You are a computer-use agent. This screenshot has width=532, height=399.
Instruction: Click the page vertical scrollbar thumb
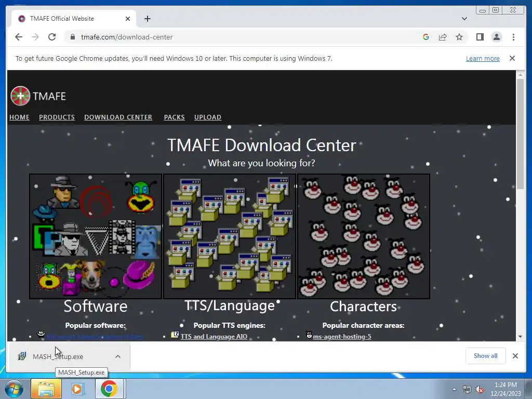[520, 134]
